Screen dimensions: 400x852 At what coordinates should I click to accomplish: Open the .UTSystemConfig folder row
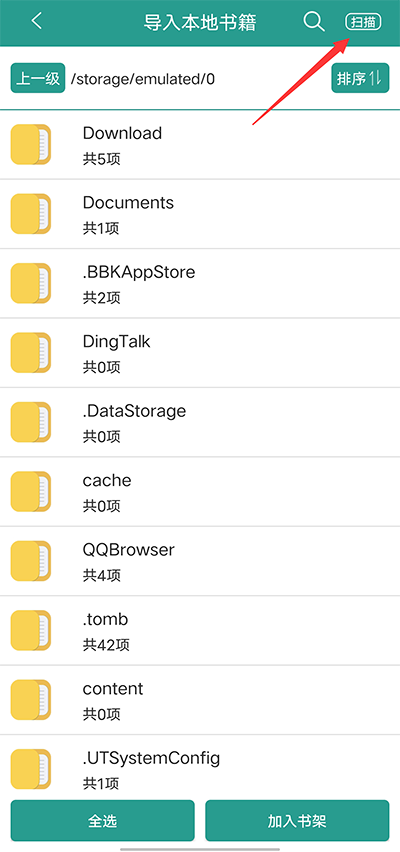[x=200, y=767]
